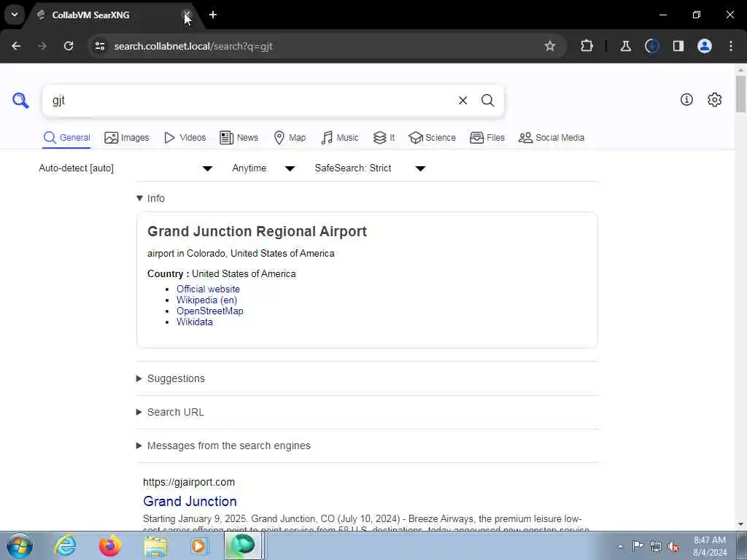Open the Action Center flag icon
747x560 pixels.
pyautogui.click(x=638, y=545)
